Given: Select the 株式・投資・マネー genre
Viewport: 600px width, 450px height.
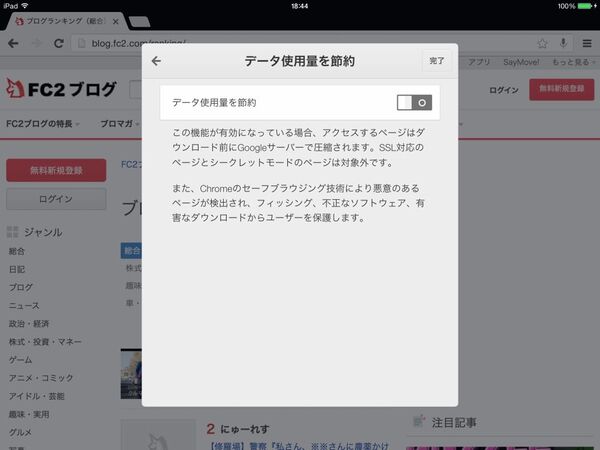Looking at the screenshot, I should [x=45, y=342].
